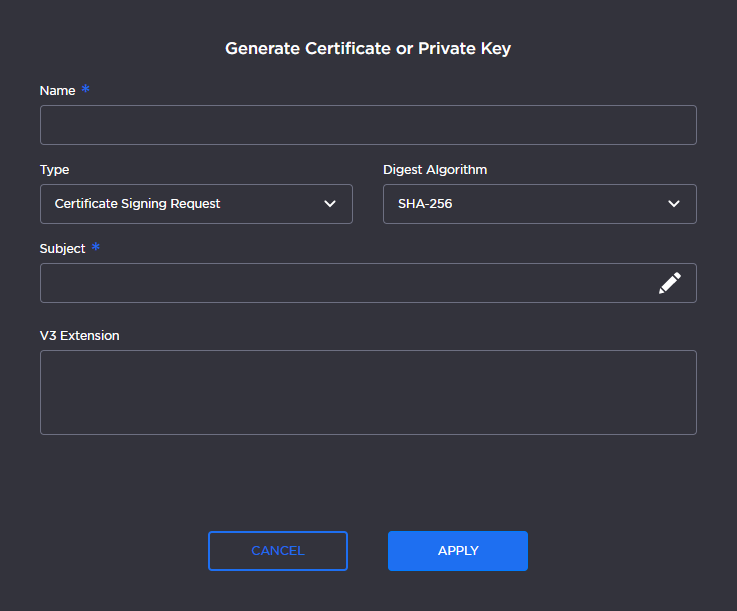
Task: Click the chevron arrow of the Type dropdown
Action: (330, 204)
